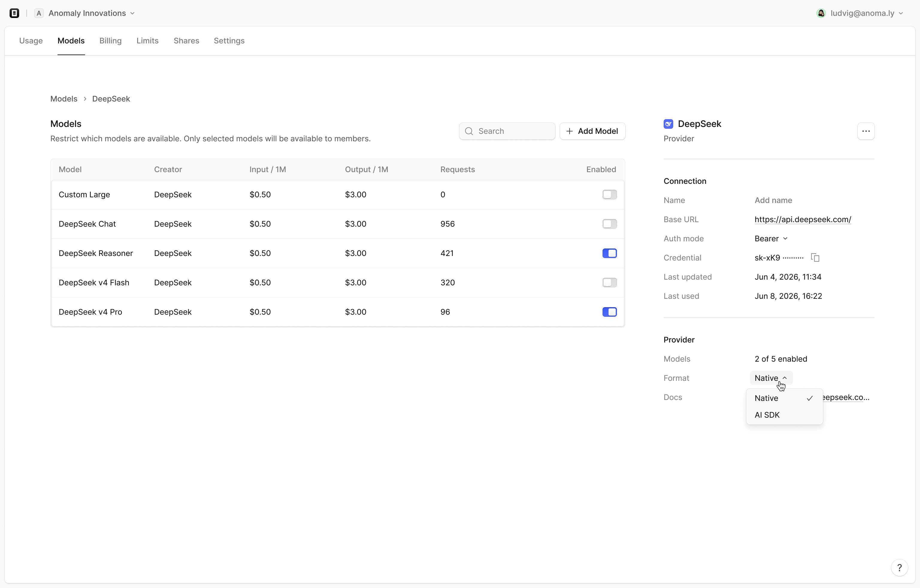Choose AI SDK in the format menu
Image resolution: width=920 pixels, height=588 pixels.
tap(784, 415)
